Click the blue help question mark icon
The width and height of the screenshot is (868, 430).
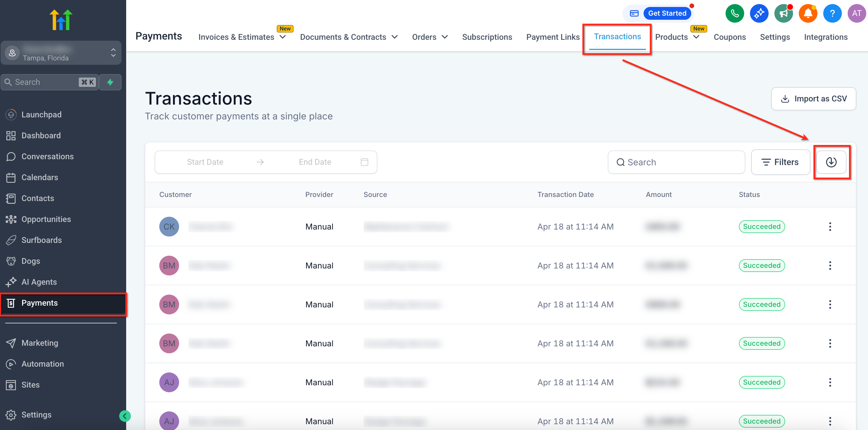pos(832,13)
